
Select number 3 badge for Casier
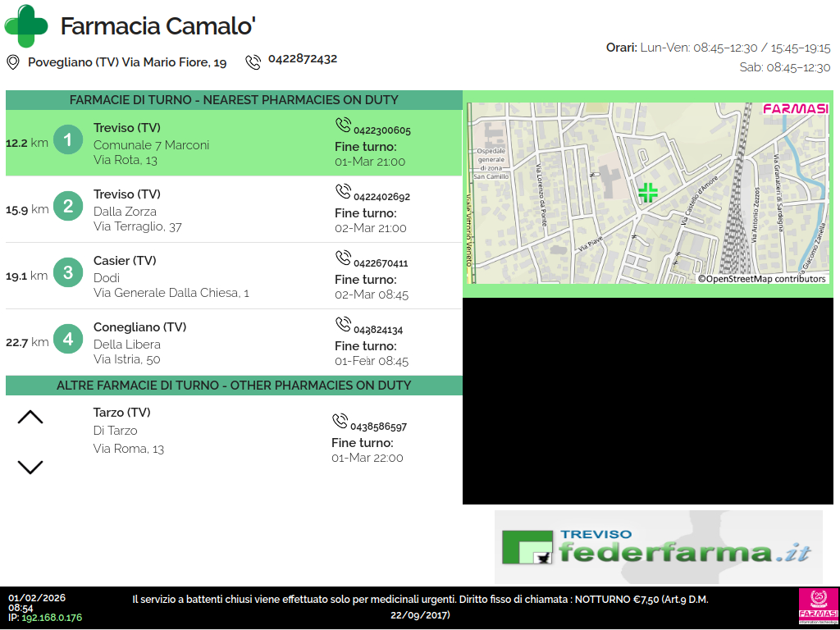click(68, 273)
